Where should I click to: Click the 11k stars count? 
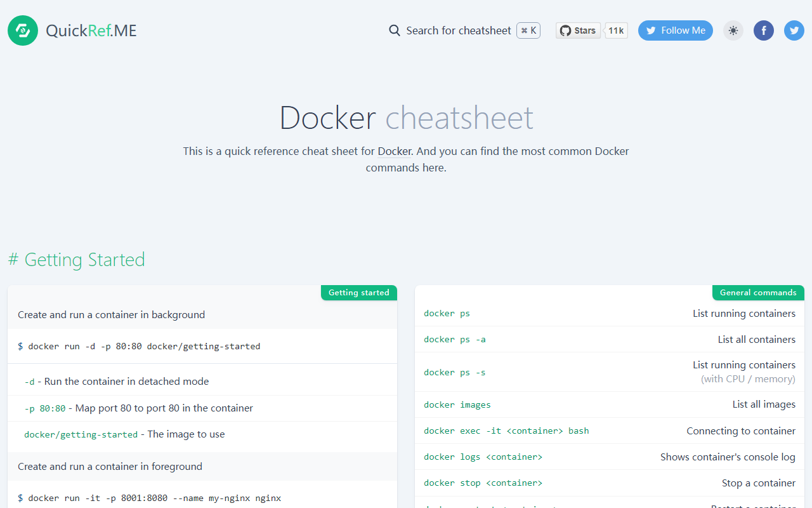point(616,30)
